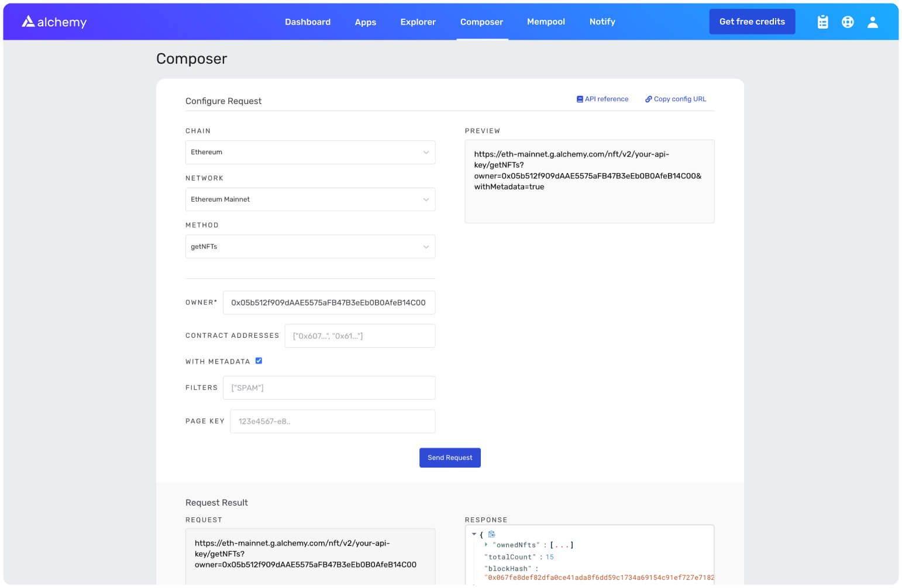Click the Preview URL text box

tap(589, 181)
